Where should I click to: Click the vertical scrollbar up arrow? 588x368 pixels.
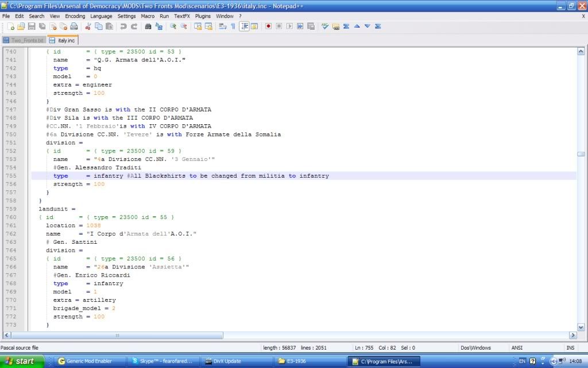(581, 51)
